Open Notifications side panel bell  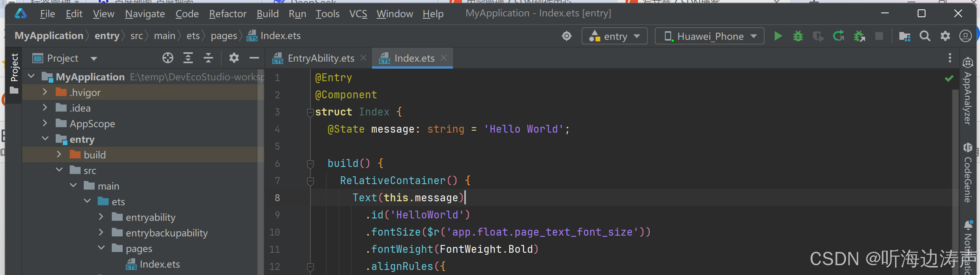[x=968, y=225]
